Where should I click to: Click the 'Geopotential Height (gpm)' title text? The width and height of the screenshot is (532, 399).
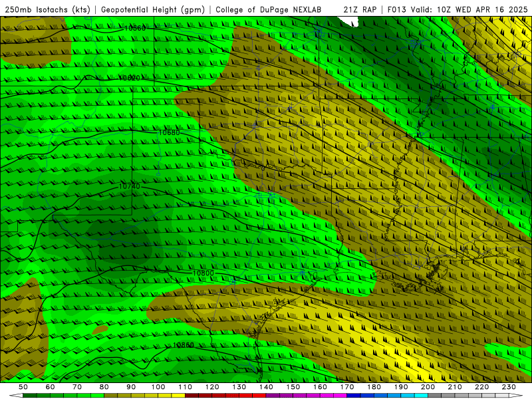coord(153,10)
